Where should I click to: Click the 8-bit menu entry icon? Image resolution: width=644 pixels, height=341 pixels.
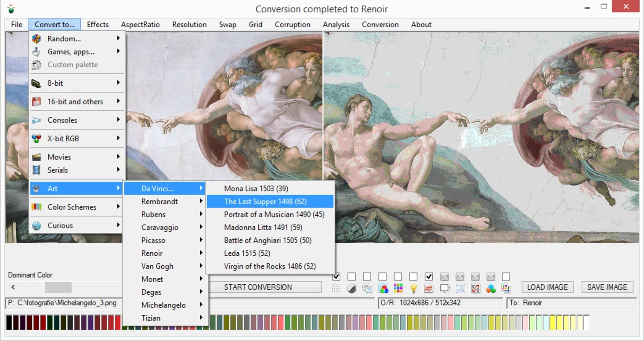click(37, 83)
